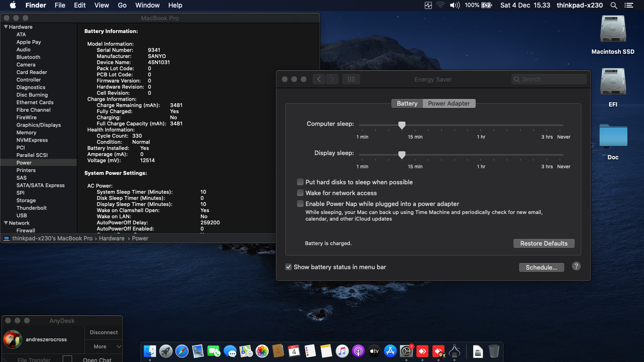Go forward in Energy Saver window
Image resolution: width=644 pixels, height=362 pixels.
click(332, 79)
